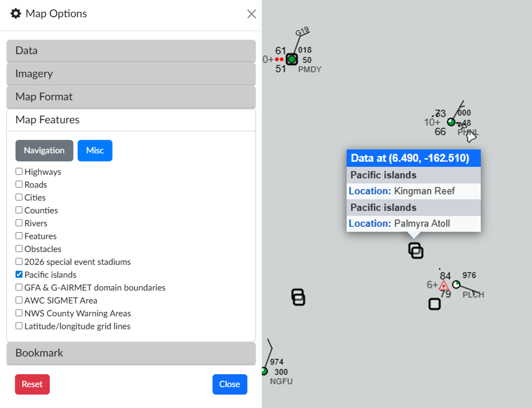Click the PHNL station circle marker
The height and width of the screenshot is (408, 532).
point(451,122)
